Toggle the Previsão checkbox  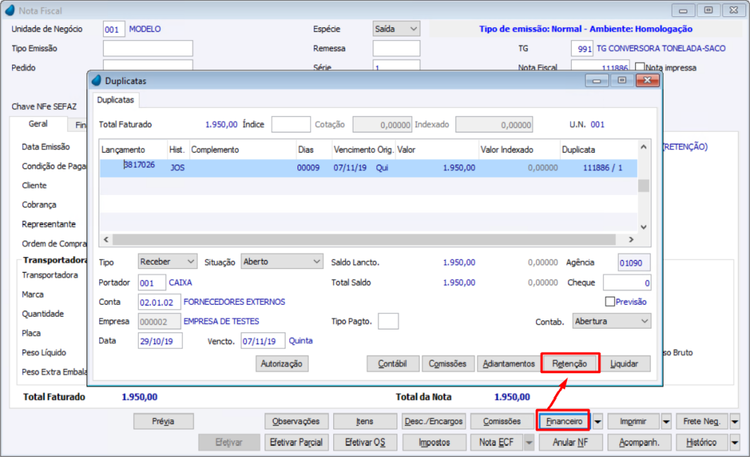[610, 301]
